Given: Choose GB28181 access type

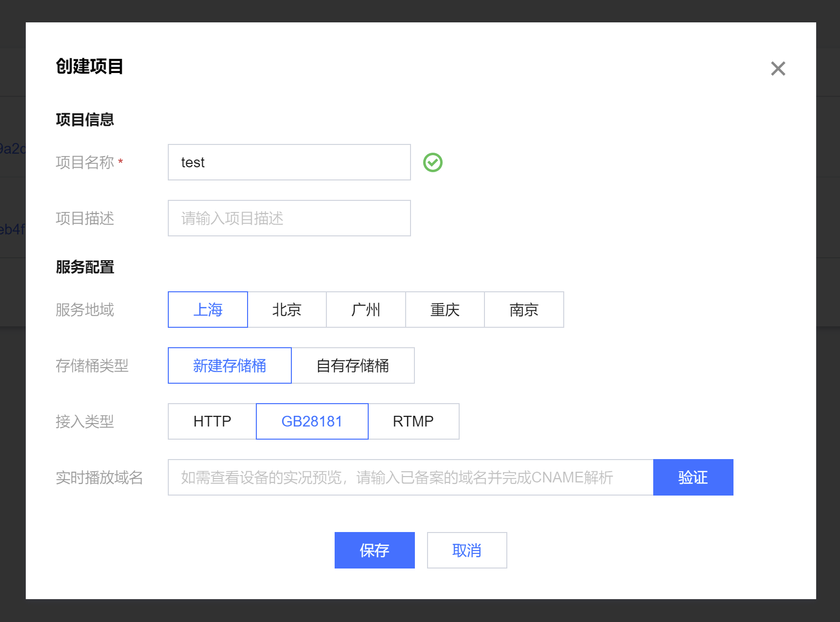Looking at the screenshot, I should (x=312, y=422).
